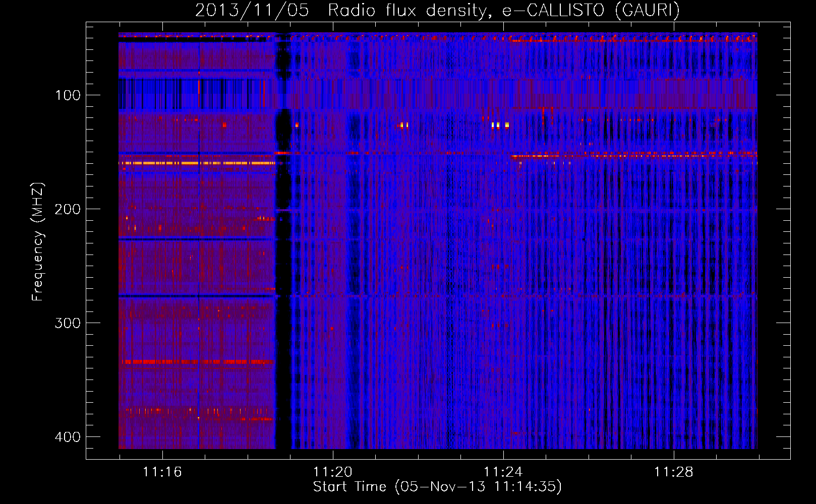Click the 'Frequency (MHZ)' axis label

click(x=38, y=241)
